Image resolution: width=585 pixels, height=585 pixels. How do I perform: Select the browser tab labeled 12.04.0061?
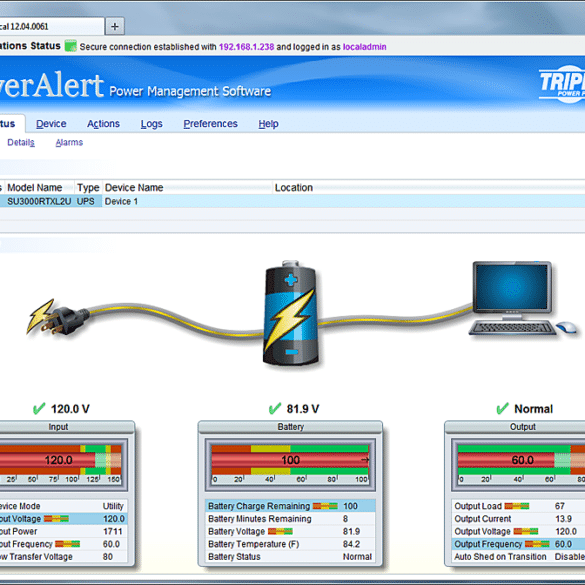pos(52,26)
